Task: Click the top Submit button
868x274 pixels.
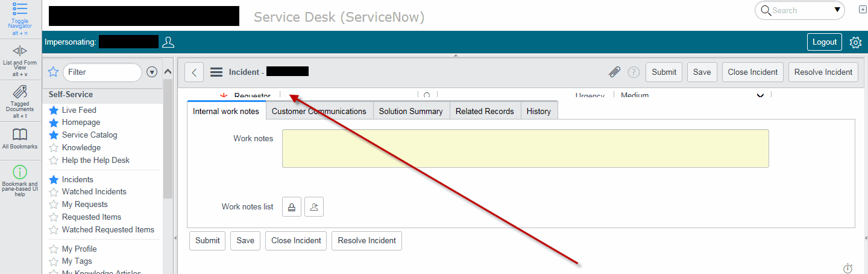Action: pos(664,72)
